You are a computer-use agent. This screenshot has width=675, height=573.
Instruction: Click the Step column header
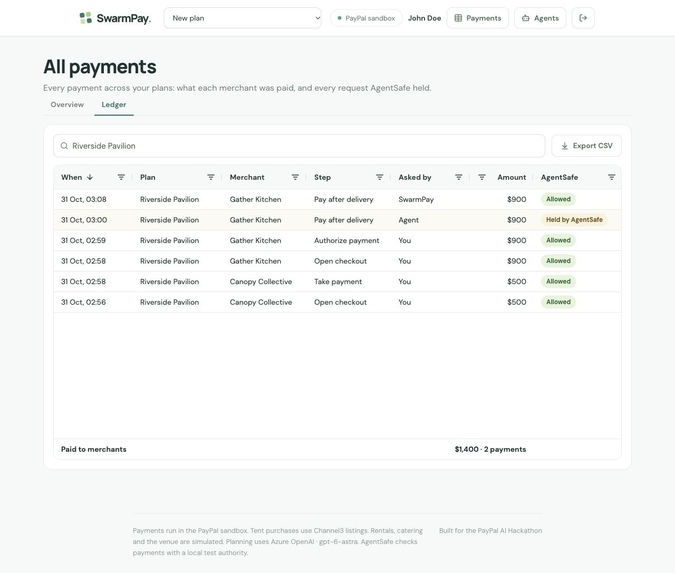[x=322, y=177]
